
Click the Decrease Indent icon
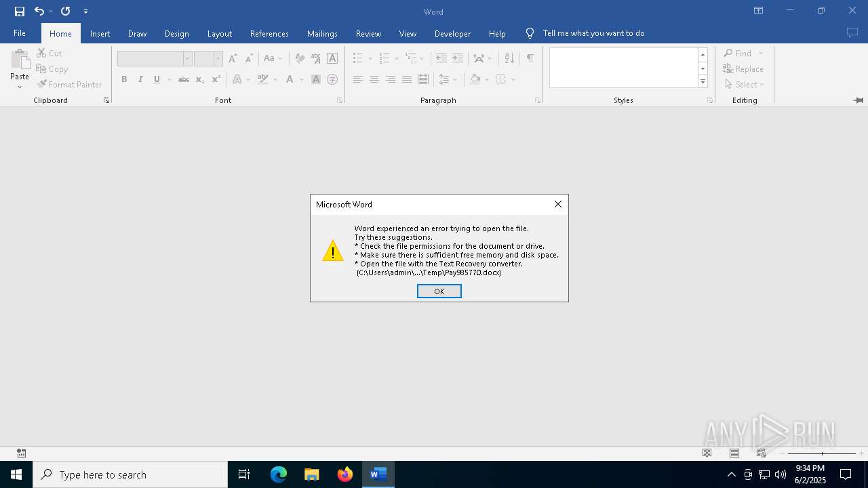(x=441, y=58)
